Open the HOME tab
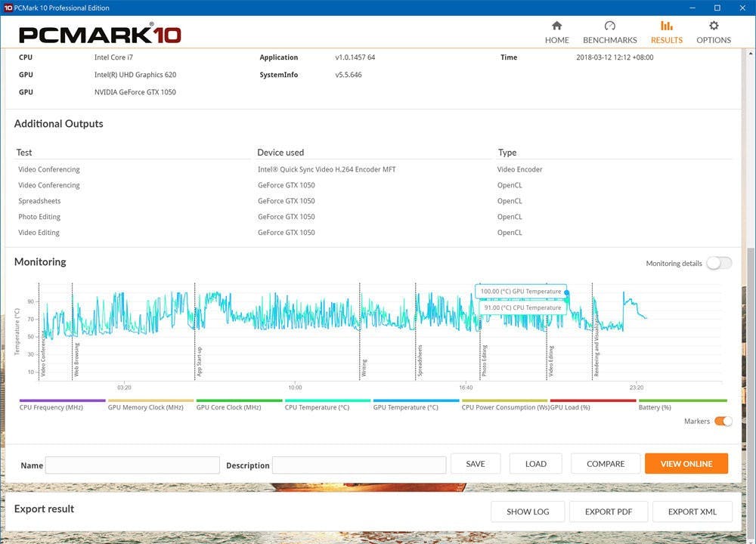This screenshot has height=544, width=756. pyautogui.click(x=557, y=32)
